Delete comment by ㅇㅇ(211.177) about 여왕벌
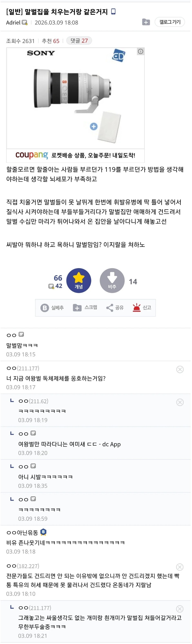The height and width of the screenshot is (644, 192). click(180, 370)
